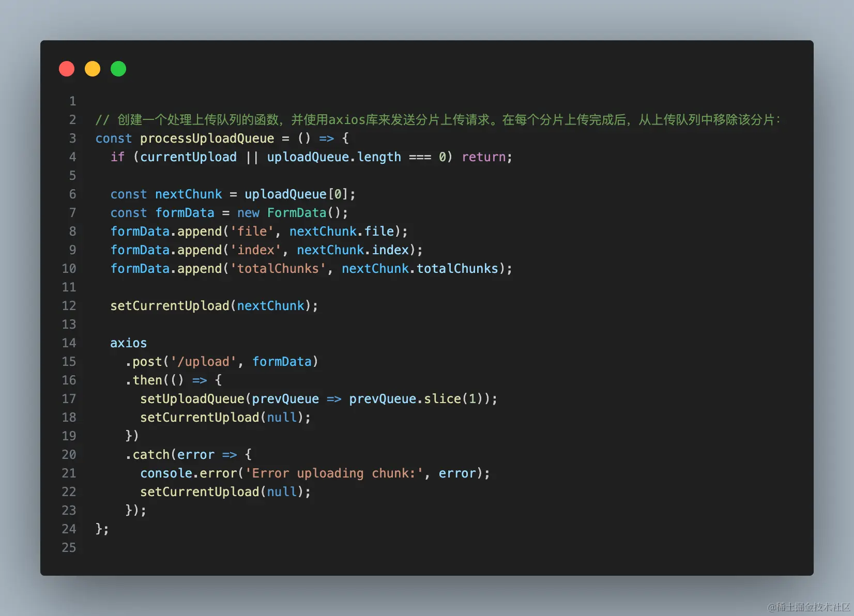Click the 'file' string literal
The image size is (854, 616).
pyautogui.click(x=252, y=232)
